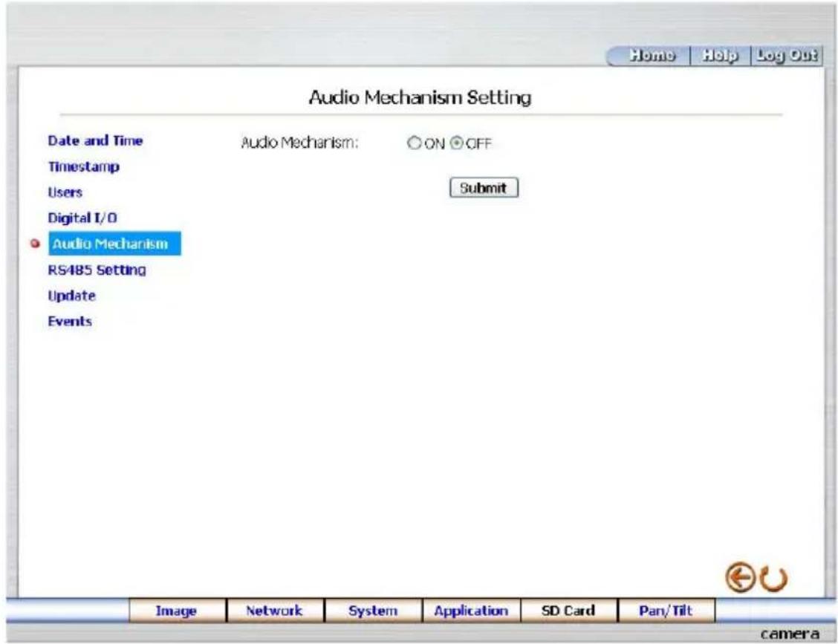This screenshot has width=838, height=644.
Task: Go to the Users settings
Action: coord(65,192)
